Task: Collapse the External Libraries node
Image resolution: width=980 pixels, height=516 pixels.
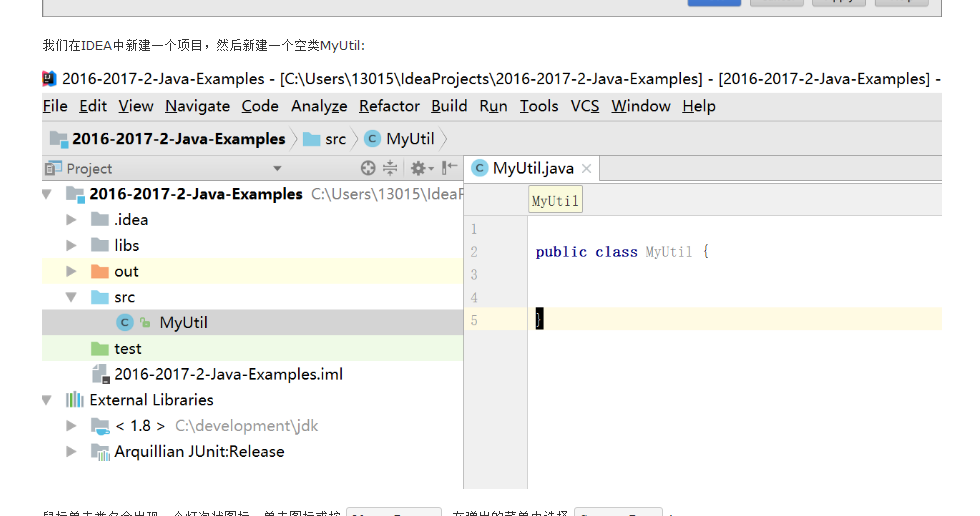Action: [x=47, y=400]
